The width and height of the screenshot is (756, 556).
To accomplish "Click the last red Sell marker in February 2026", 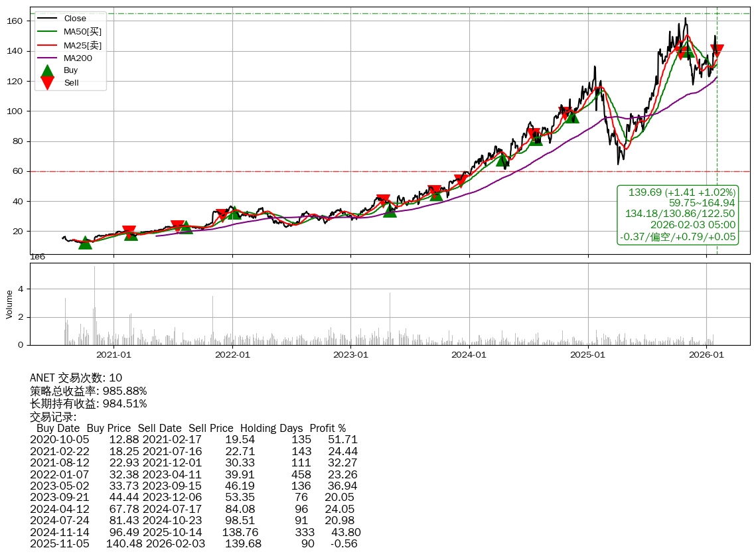I will [717, 50].
